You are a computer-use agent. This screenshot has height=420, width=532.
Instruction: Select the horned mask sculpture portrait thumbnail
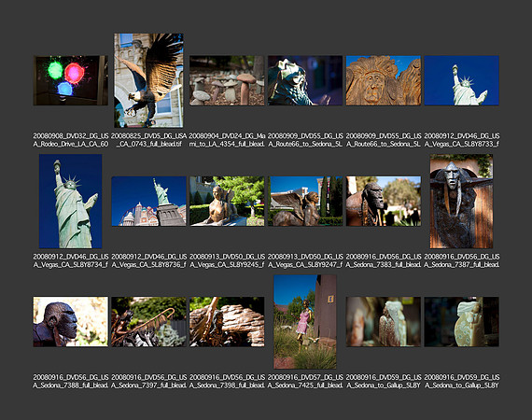(x=461, y=202)
